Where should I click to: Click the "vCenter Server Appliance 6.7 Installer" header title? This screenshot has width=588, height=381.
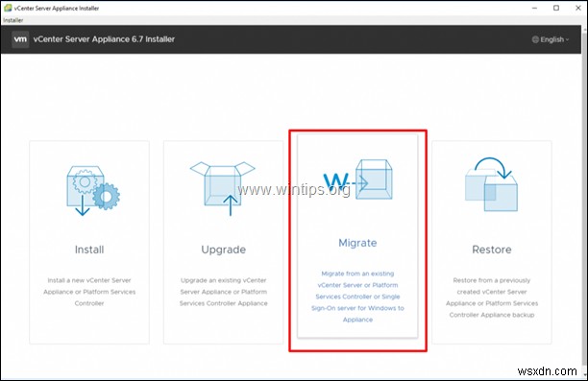[x=104, y=39]
